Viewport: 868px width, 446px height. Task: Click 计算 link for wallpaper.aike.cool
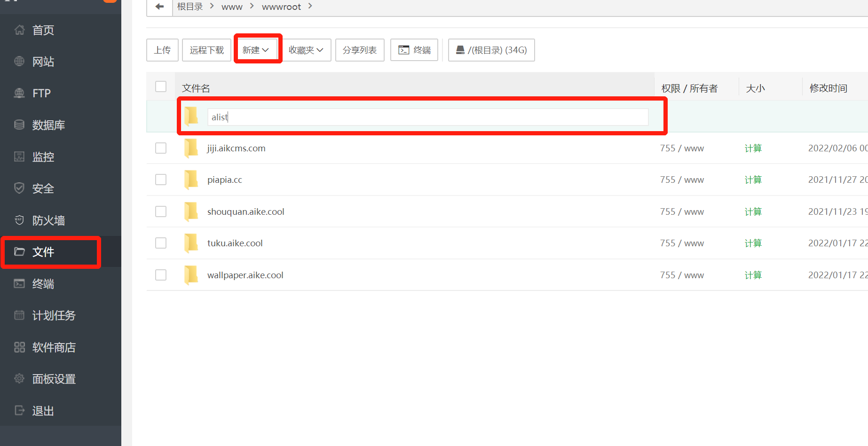click(x=753, y=275)
